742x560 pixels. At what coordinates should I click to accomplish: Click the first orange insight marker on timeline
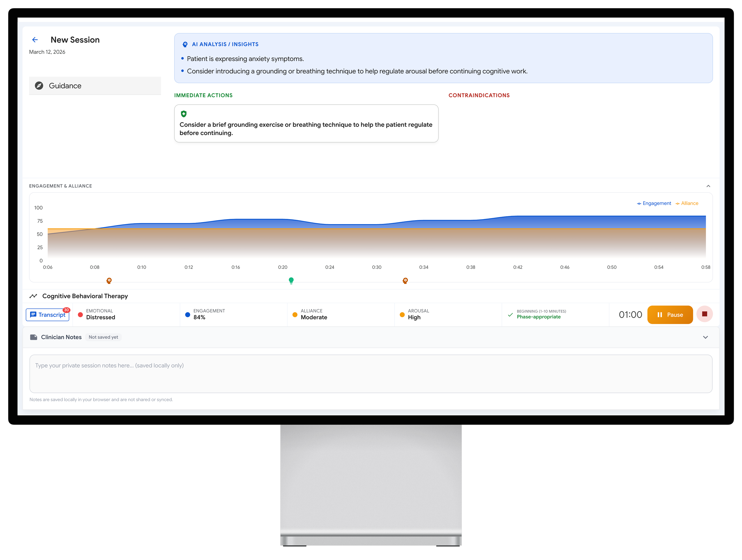(109, 281)
